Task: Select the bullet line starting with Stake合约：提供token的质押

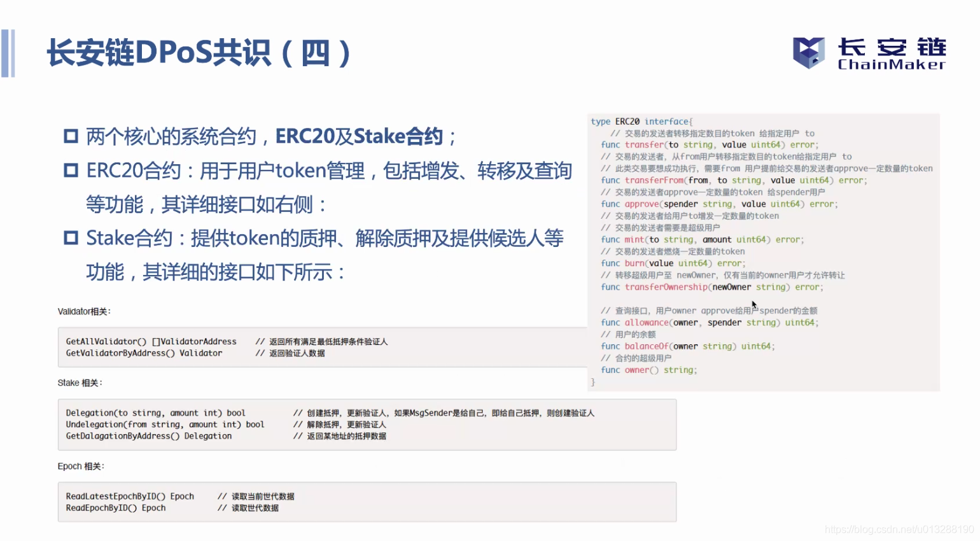Action: pyautogui.click(x=314, y=238)
